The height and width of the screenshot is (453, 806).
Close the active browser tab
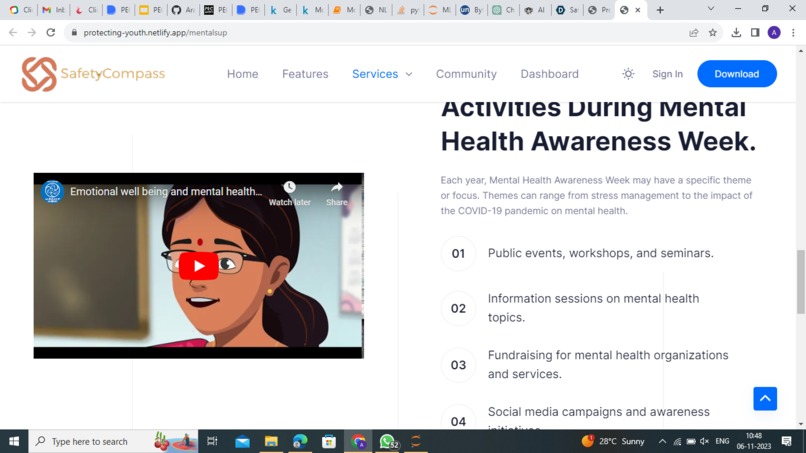638,10
